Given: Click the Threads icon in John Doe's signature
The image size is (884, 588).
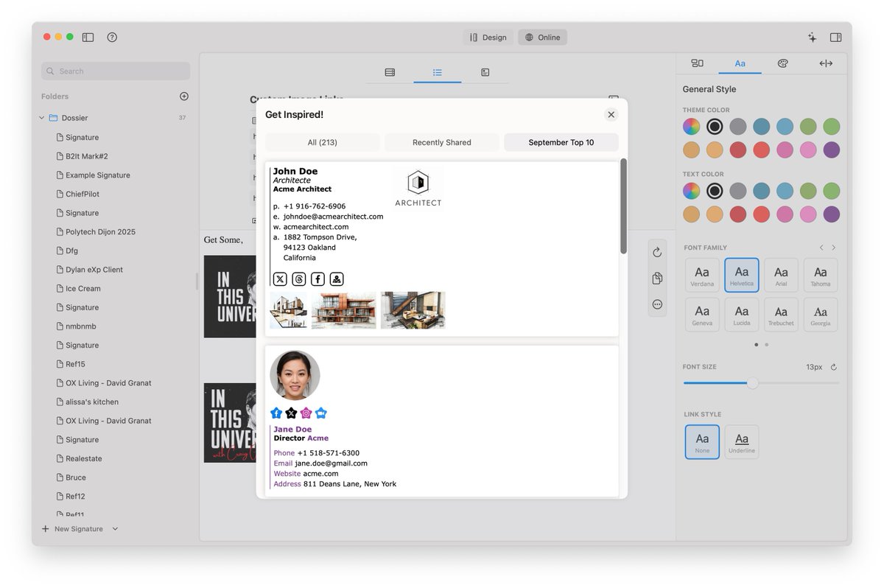Looking at the screenshot, I should 298,279.
